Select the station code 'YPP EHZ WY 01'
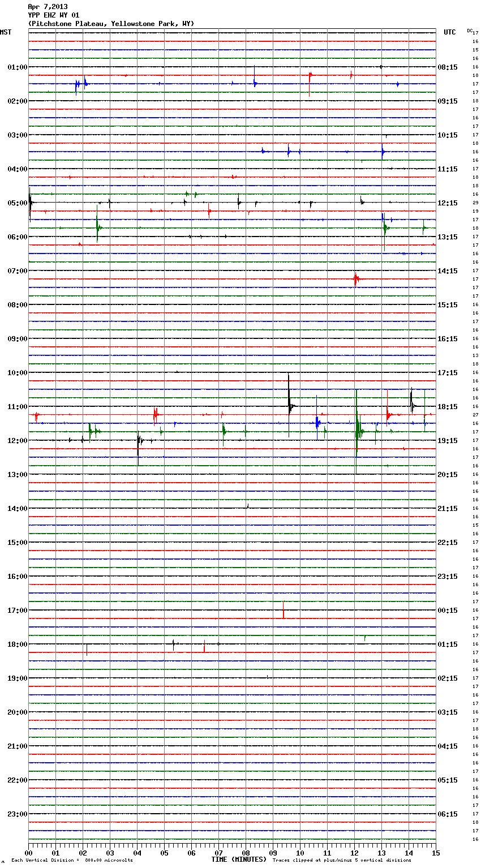 pyautogui.click(x=54, y=15)
